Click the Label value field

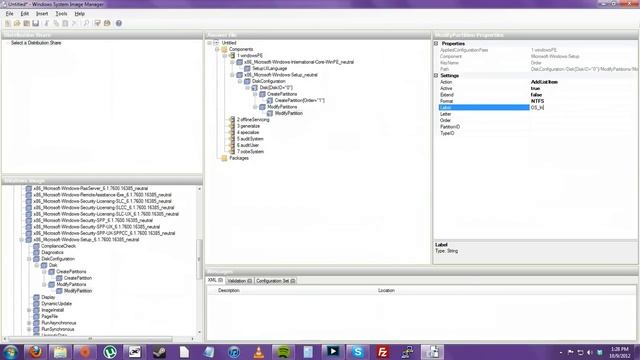click(x=583, y=107)
